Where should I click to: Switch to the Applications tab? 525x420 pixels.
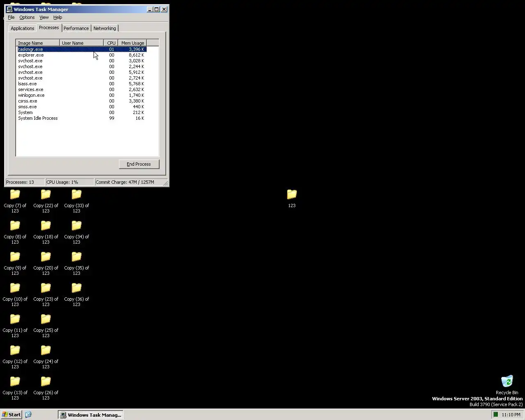pyautogui.click(x=23, y=28)
